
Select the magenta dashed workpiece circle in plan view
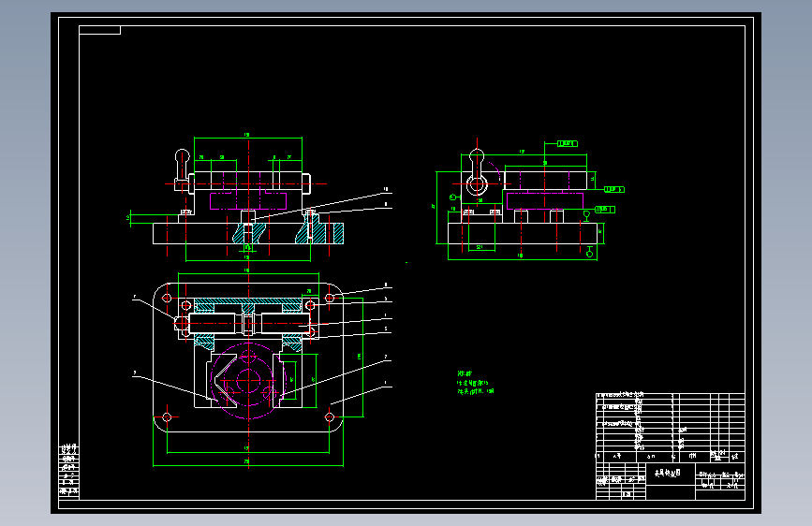pyautogui.click(x=248, y=381)
